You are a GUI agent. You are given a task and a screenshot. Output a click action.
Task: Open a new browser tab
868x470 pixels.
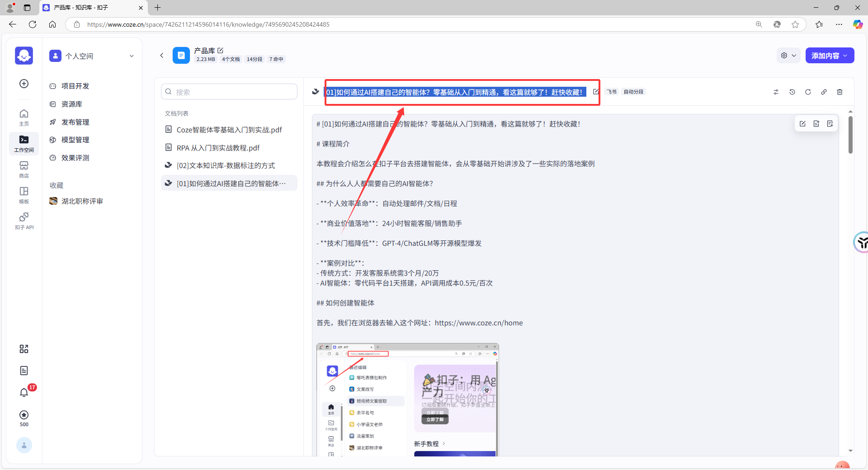157,8
